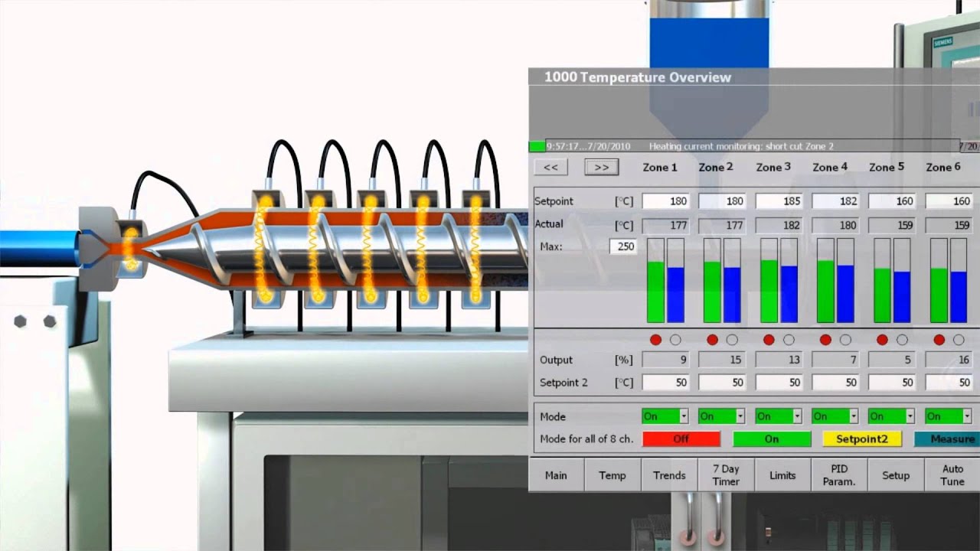This screenshot has height=551, width=980.
Task: Open the Trends screen tab
Action: pyautogui.click(x=669, y=475)
